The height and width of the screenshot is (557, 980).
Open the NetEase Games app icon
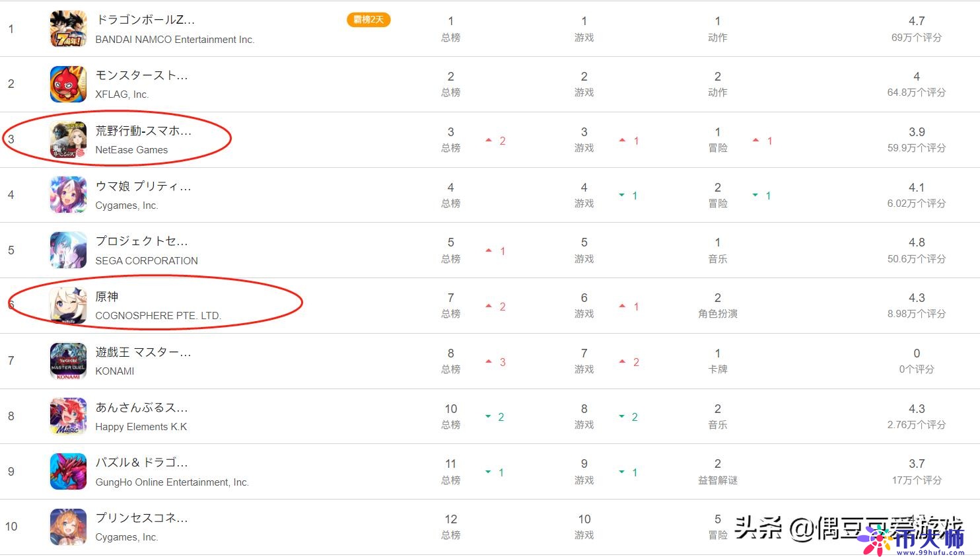(x=68, y=139)
